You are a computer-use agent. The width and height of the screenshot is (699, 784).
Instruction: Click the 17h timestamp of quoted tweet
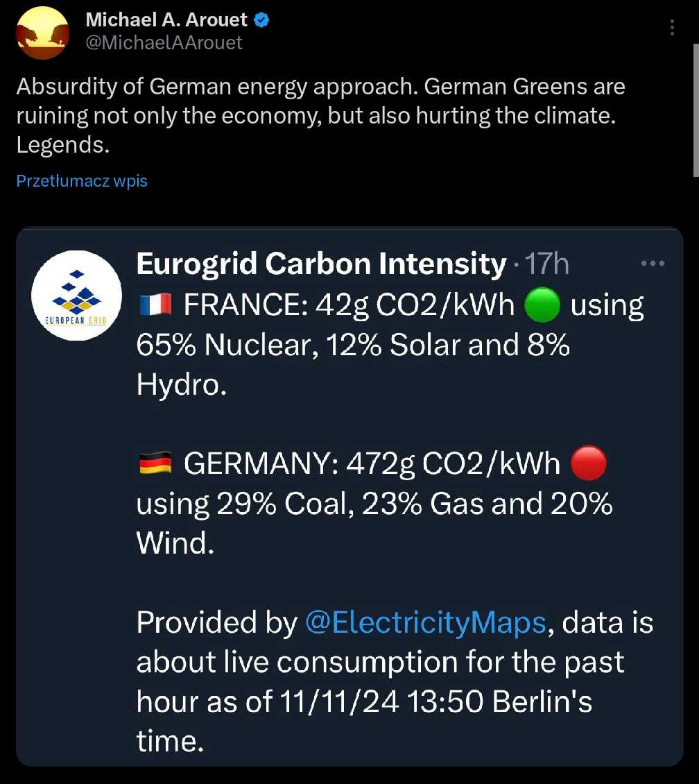(547, 264)
